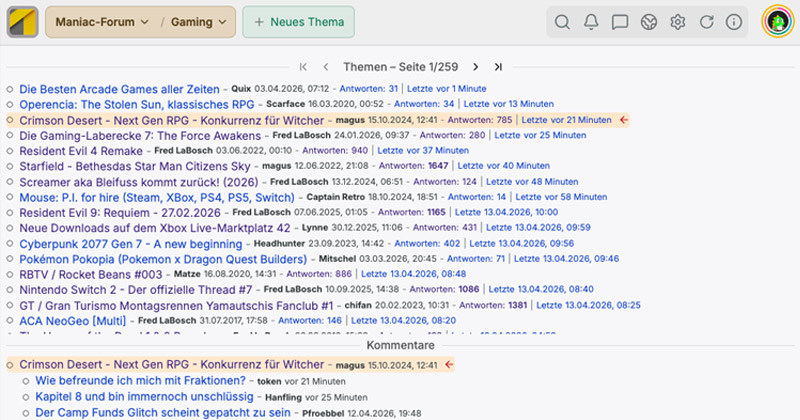This screenshot has width=800, height=420.
Task: Click circle marker beside Operencia thread
Action: click(x=10, y=104)
